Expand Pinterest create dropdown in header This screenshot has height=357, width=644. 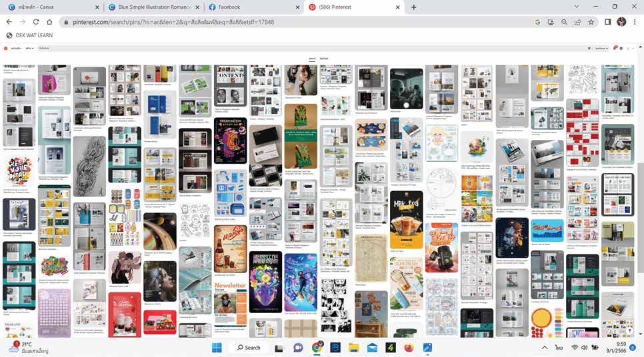coord(29,49)
